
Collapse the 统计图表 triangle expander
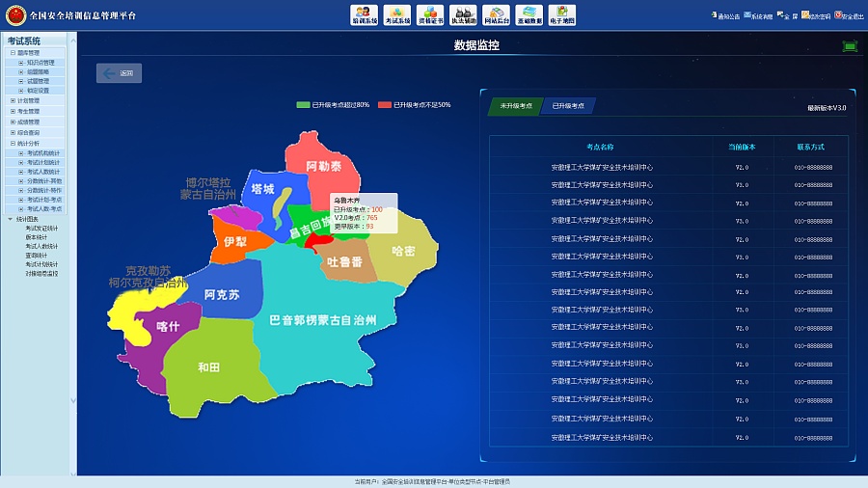click(10, 219)
